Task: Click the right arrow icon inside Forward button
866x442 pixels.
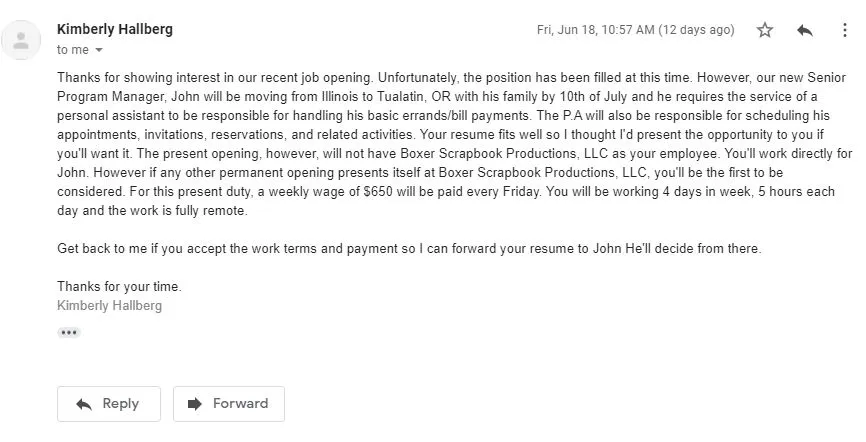Action: click(x=195, y=404)
